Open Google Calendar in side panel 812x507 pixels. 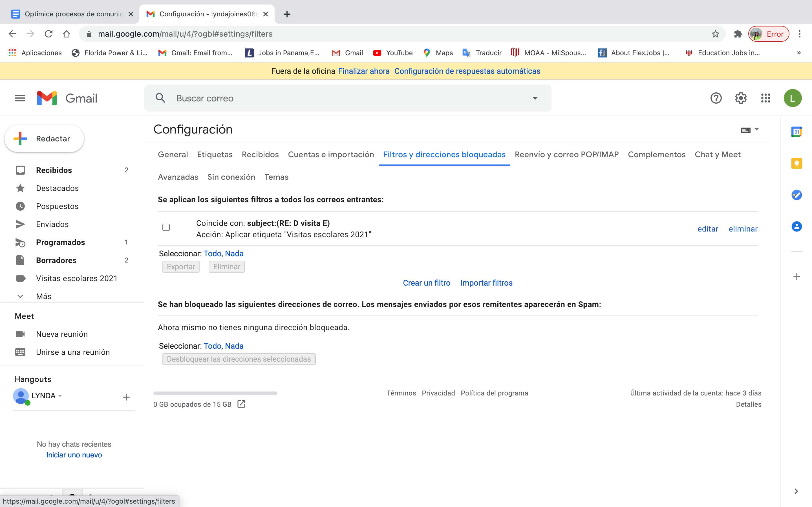click(x=796, y=132)
